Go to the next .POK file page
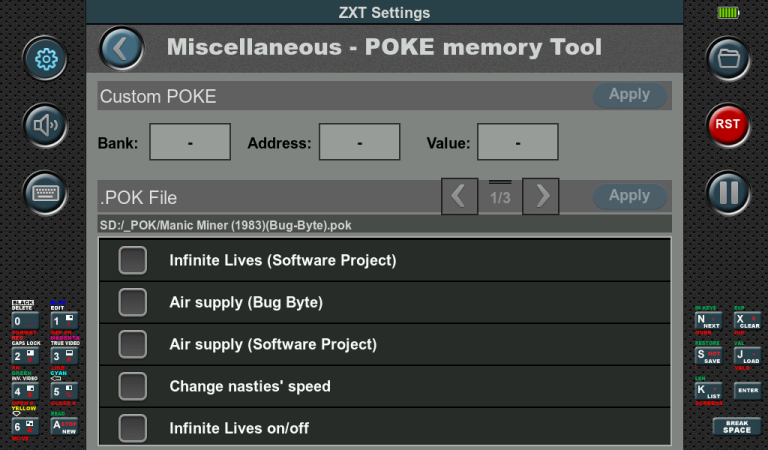This screenshot has height=450, width=768. (541, 196)
